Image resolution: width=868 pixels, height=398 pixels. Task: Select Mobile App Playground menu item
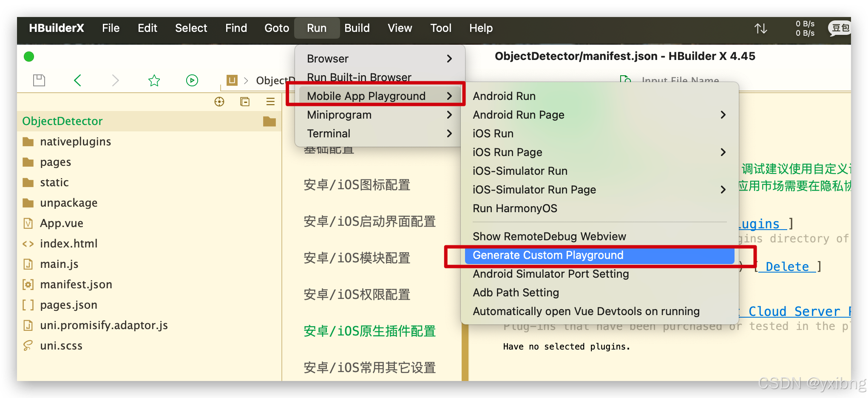click(x=380, y=96)
